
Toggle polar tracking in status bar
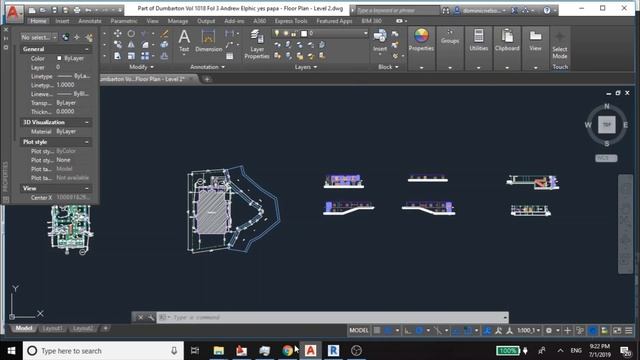(419, 330)
